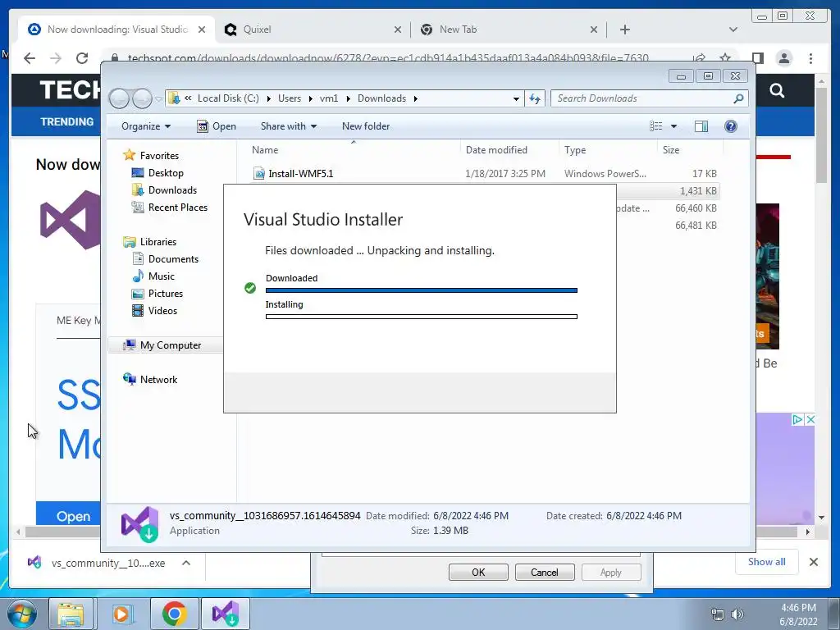Click New folder in Explorer toolbar
Screen dimensions: 840x630
[366, 126]
